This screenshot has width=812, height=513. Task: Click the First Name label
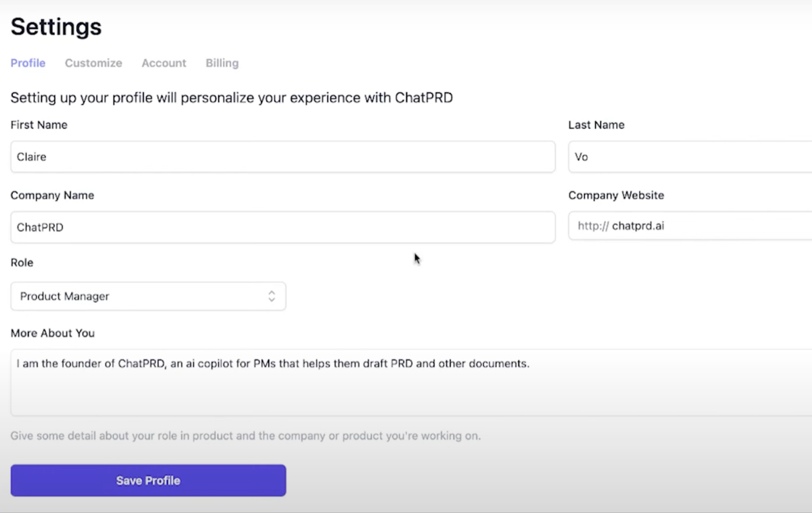[x=39, y=125]
